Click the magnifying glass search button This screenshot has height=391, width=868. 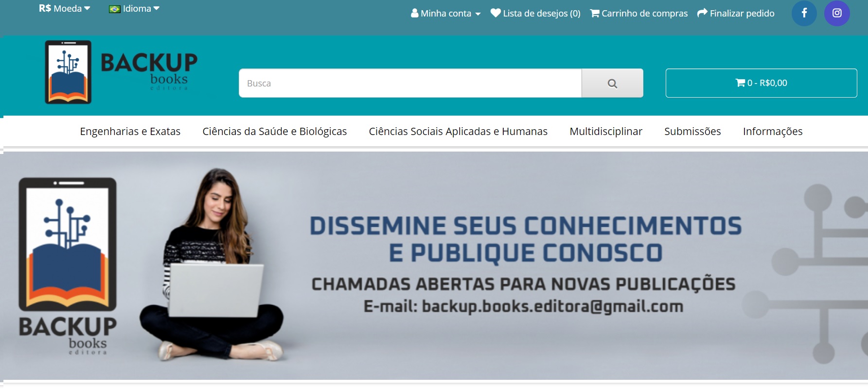pyautogui.click(x=612, y=83)
